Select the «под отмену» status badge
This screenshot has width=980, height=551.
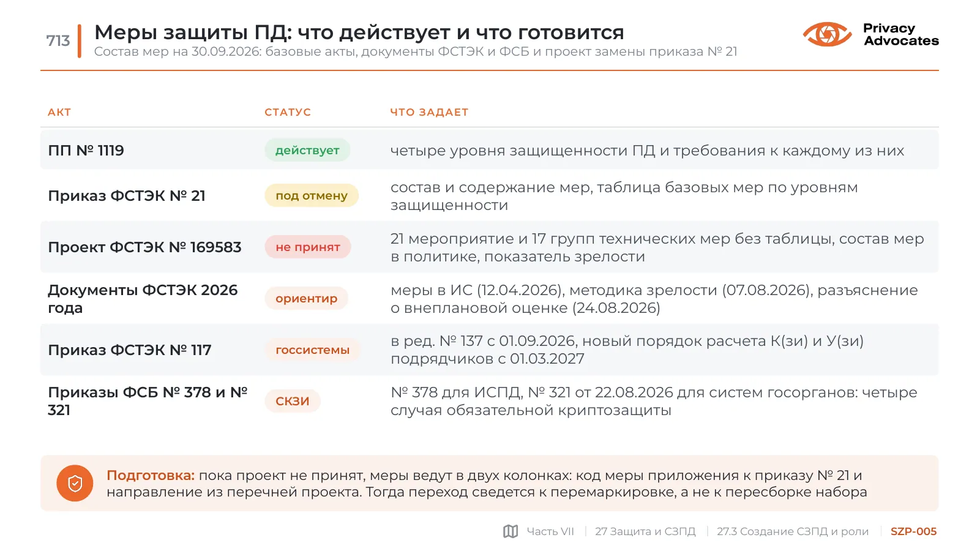(x=312, y=195)
